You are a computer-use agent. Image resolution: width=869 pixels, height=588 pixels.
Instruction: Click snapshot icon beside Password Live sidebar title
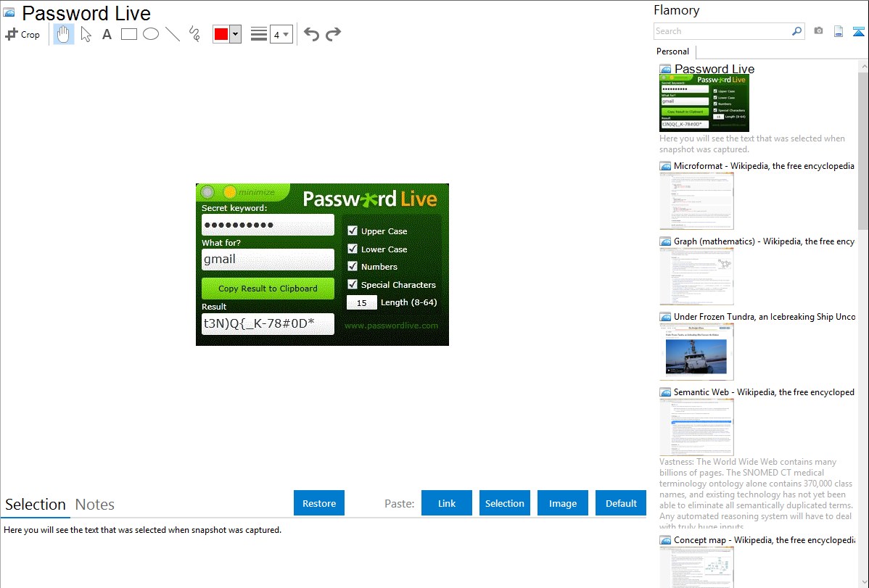(666, 70)
